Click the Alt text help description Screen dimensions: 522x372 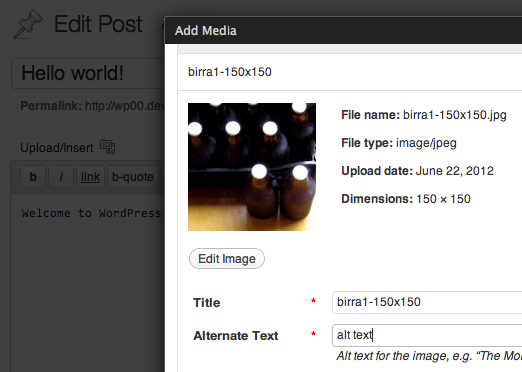(429, 356)
